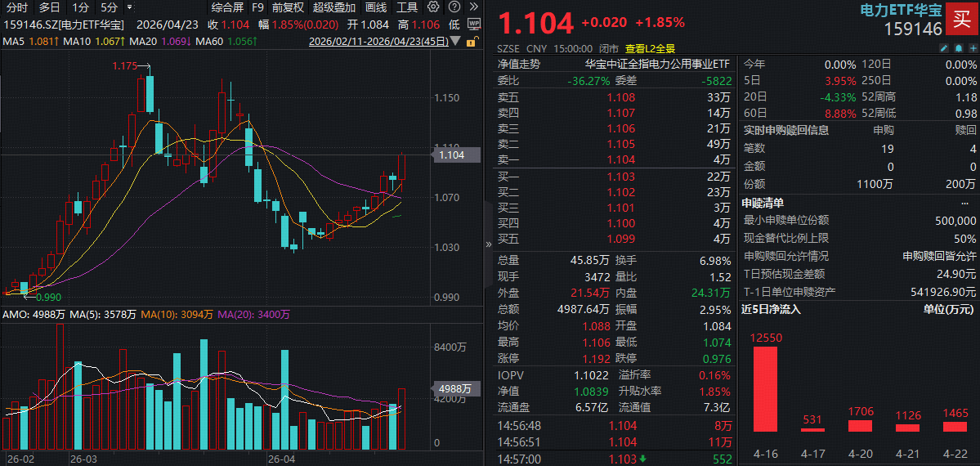Click the 4-16 net inflow bar
Image resolution: width=980 pixels, height=466 pixels.
click(x=765, y=388)
